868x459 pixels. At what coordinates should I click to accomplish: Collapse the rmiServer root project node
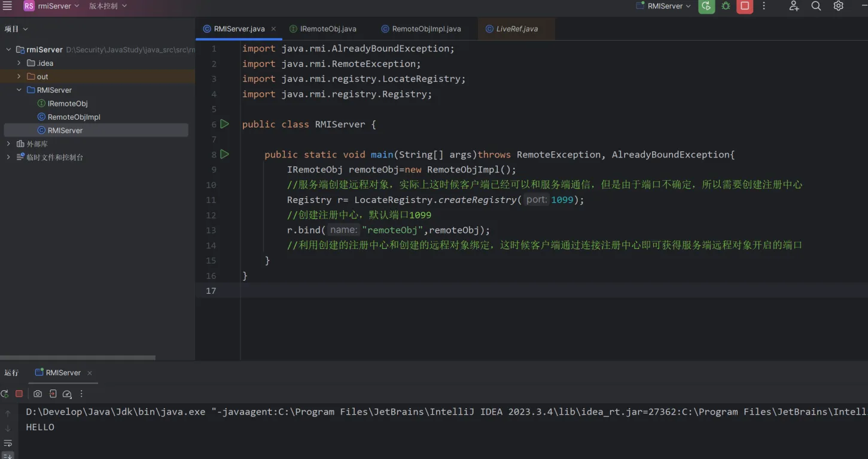click(x=9, y=50)
